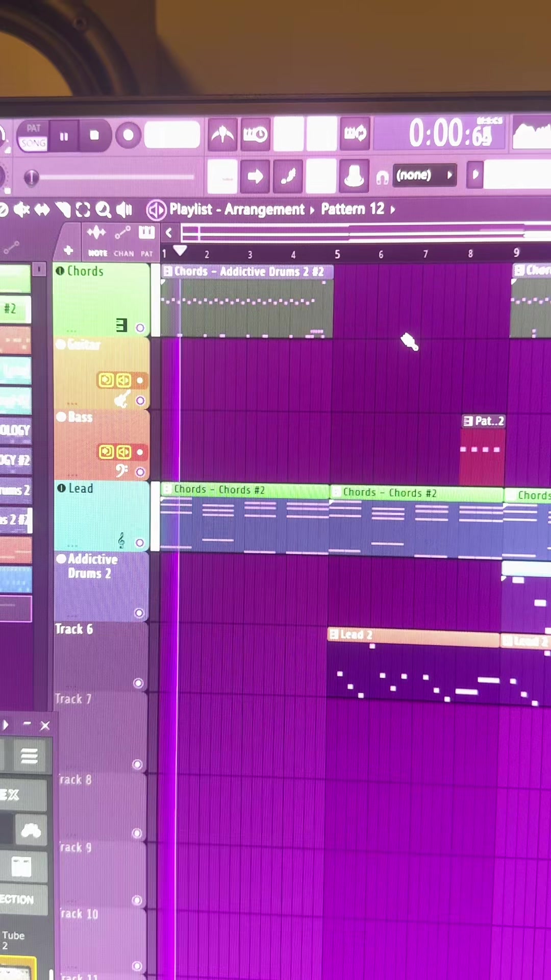Screen dimensions: 551x980
Task: Click the plus icon below playlist tools
Action: 68,250
